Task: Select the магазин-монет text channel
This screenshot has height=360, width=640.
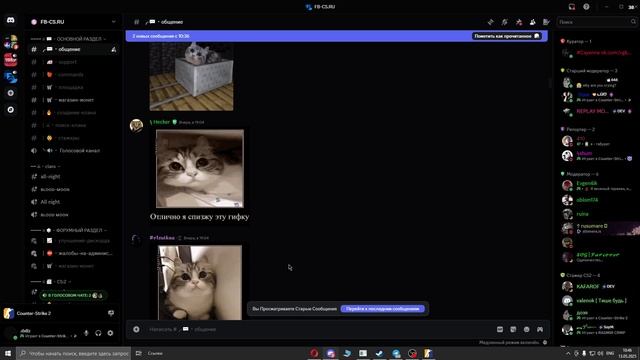Action: tap(73, 100)
